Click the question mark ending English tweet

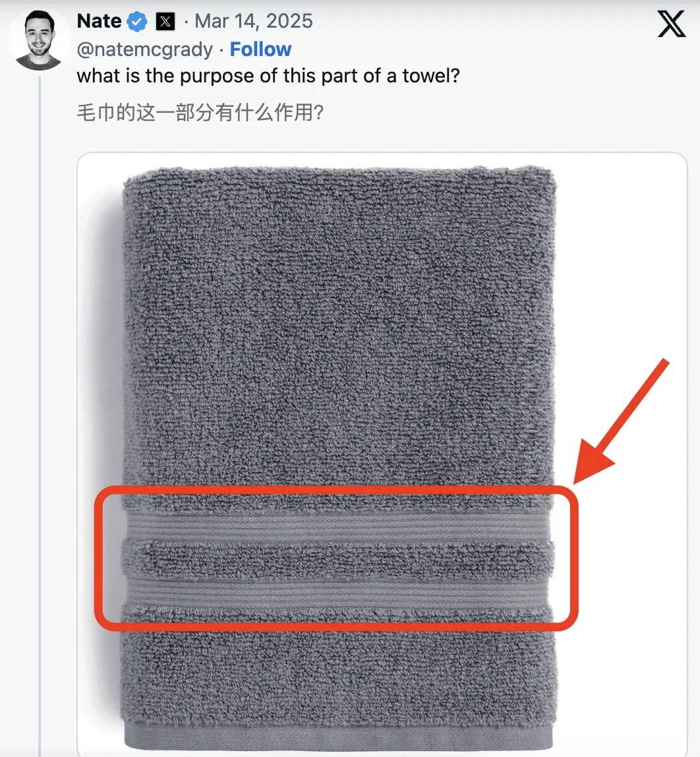coord(454,75)
